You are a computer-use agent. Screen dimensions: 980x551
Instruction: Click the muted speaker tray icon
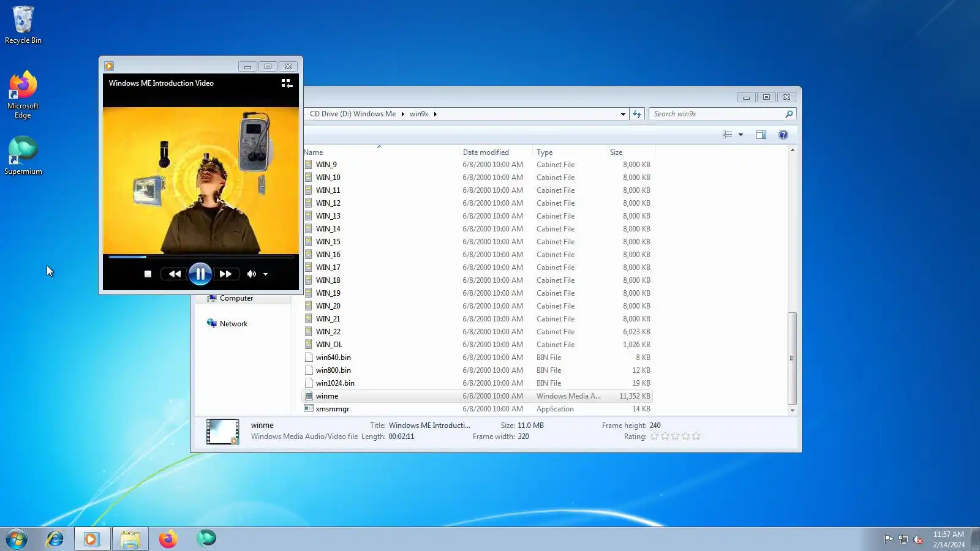point(918,539)
